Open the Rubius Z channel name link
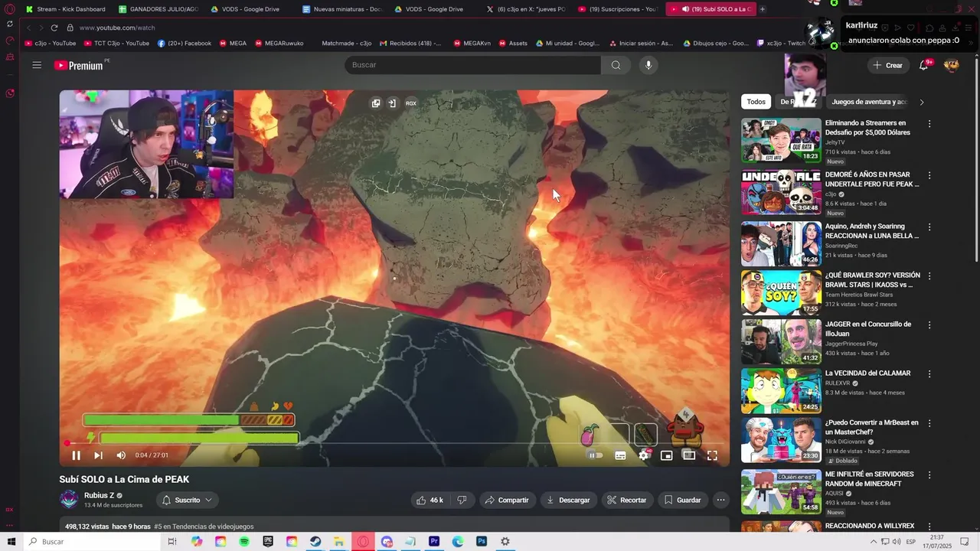This screenshot has width=980, height=551. click(99, 495)
